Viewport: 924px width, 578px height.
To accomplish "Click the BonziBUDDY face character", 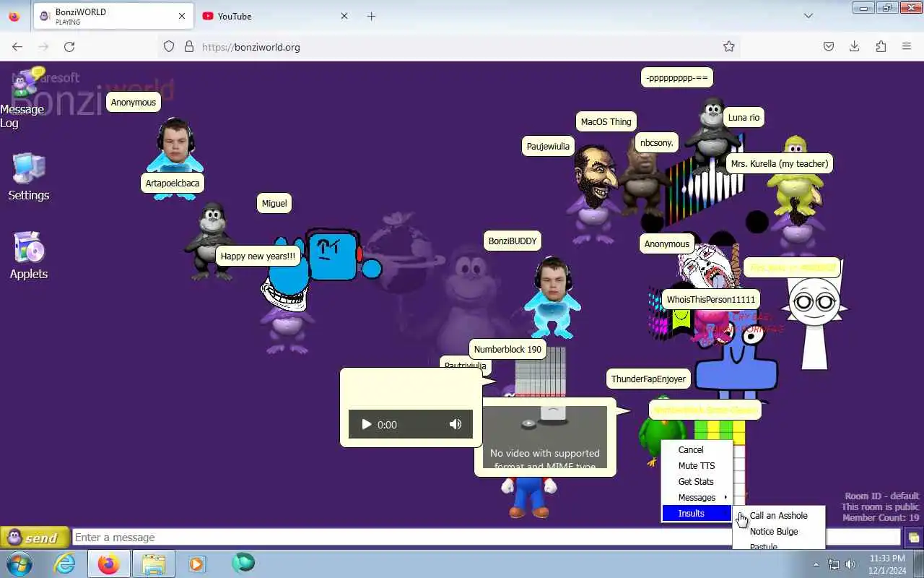I will coord(553,298).
